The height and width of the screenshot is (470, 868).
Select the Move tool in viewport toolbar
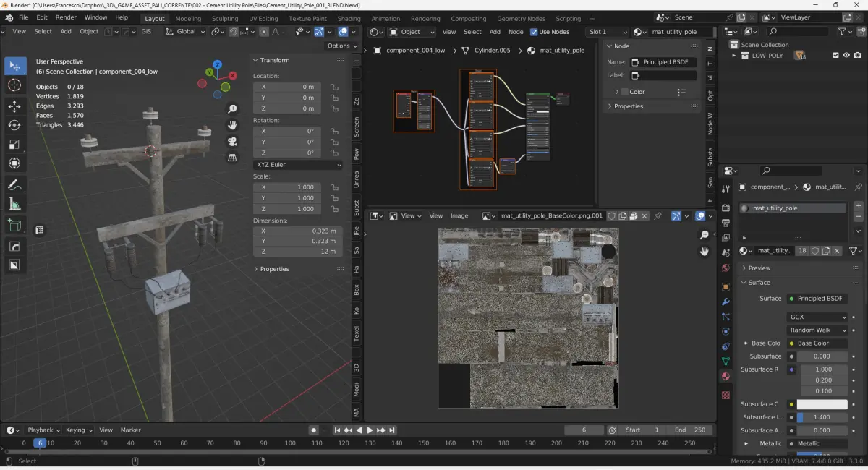[14, 106]
